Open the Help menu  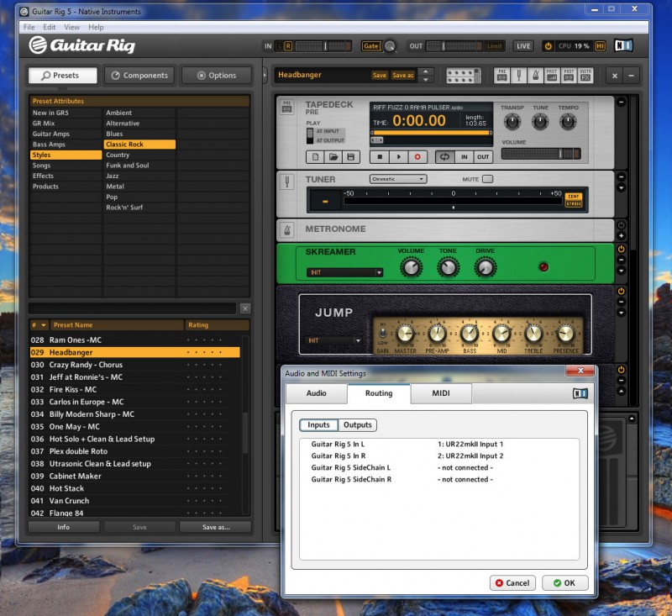click(x=96, y=27)
